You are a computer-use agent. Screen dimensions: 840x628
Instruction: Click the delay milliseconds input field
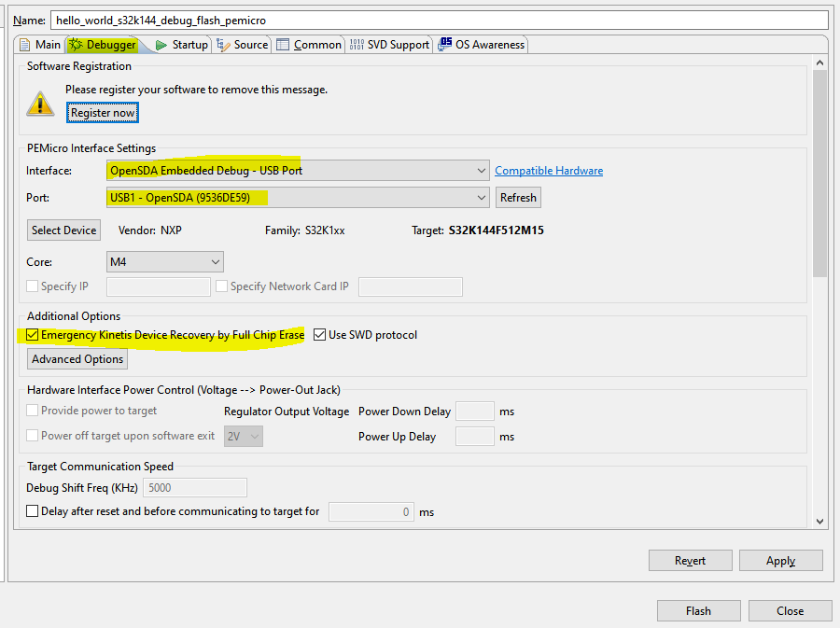click(x=371, y=511)
